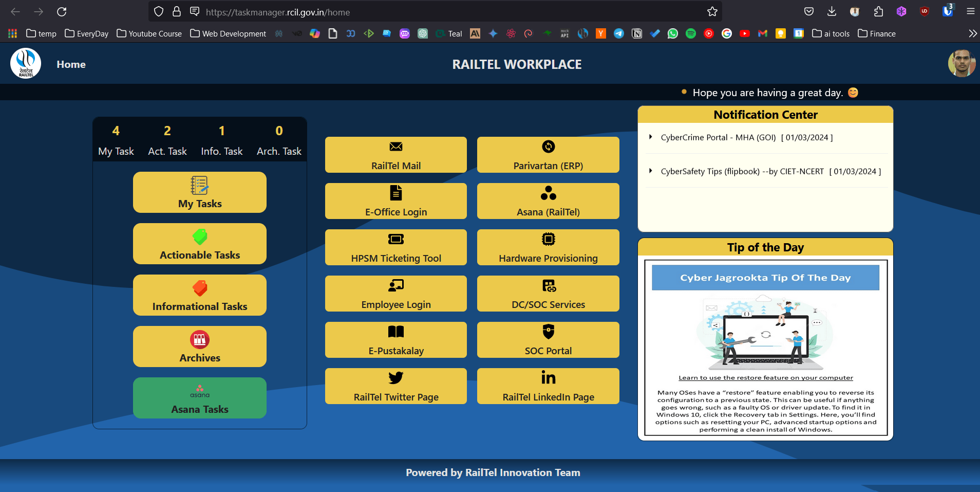Open RailTel Twitter Page bird icon

(x=395, y=378)
